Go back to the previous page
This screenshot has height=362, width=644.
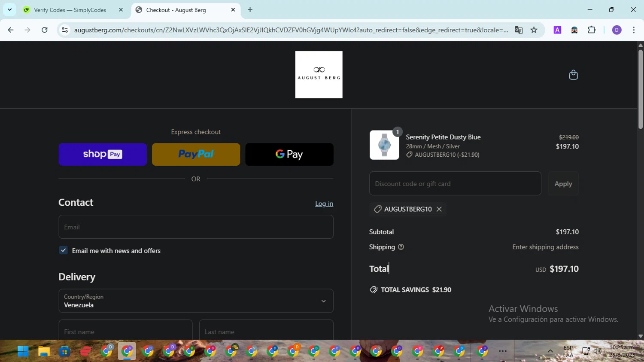[11, 30]
